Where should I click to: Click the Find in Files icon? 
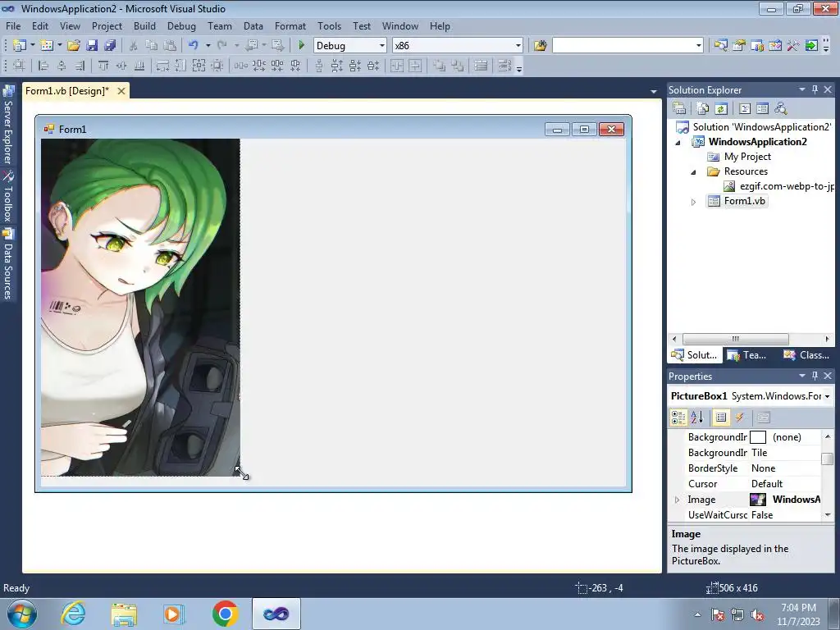tap(540, 46)
